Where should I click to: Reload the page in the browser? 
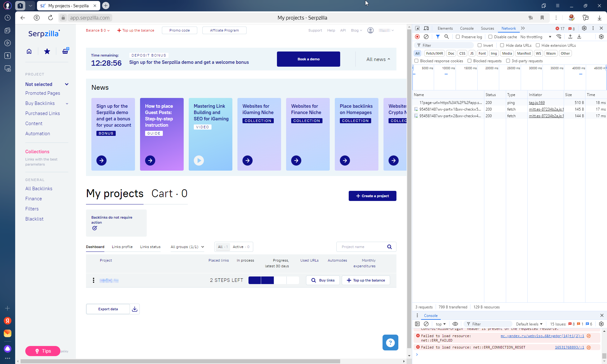click(x=51, y=18)
